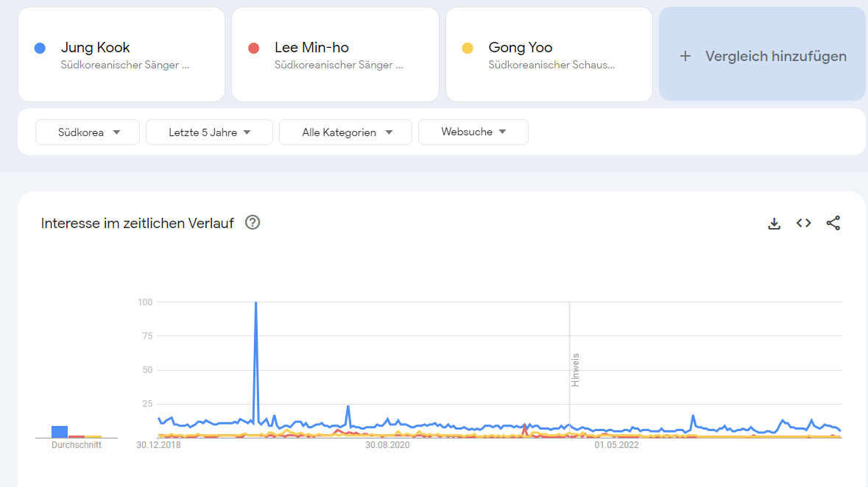This screenshot has height=487, width=868.
Task: Open the Letzte 5 Jahre time dropdown
Action: pyautogui.click(x=209, y=132)
